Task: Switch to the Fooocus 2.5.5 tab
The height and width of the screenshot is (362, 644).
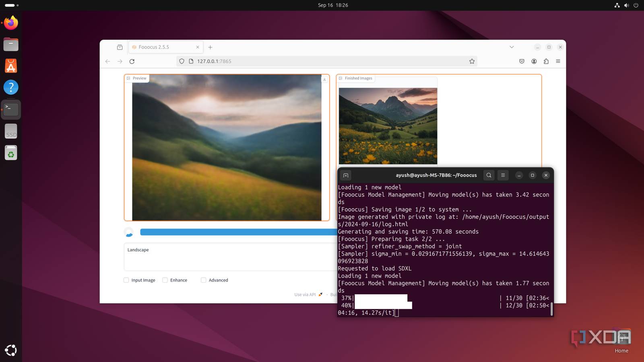Action: coord(166,47)
